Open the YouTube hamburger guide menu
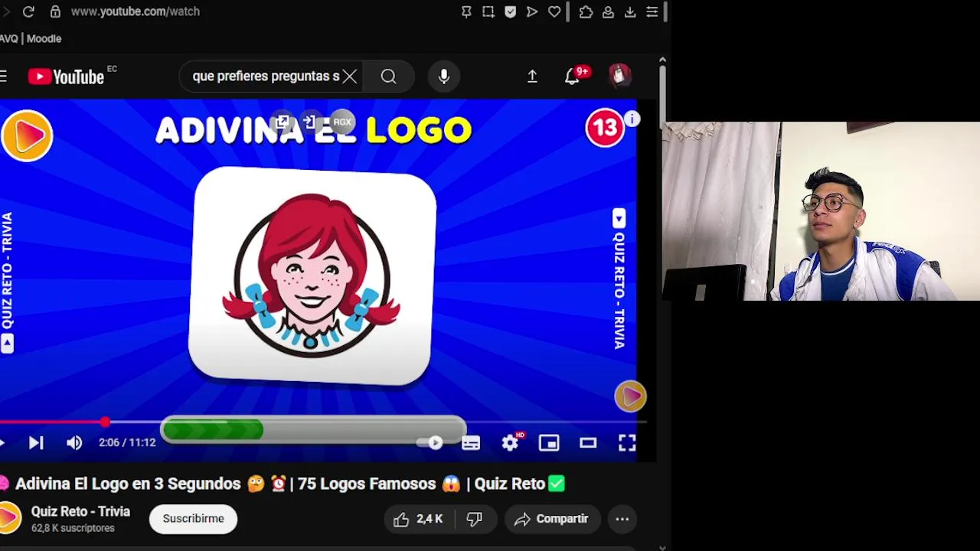 pos(4,76)
